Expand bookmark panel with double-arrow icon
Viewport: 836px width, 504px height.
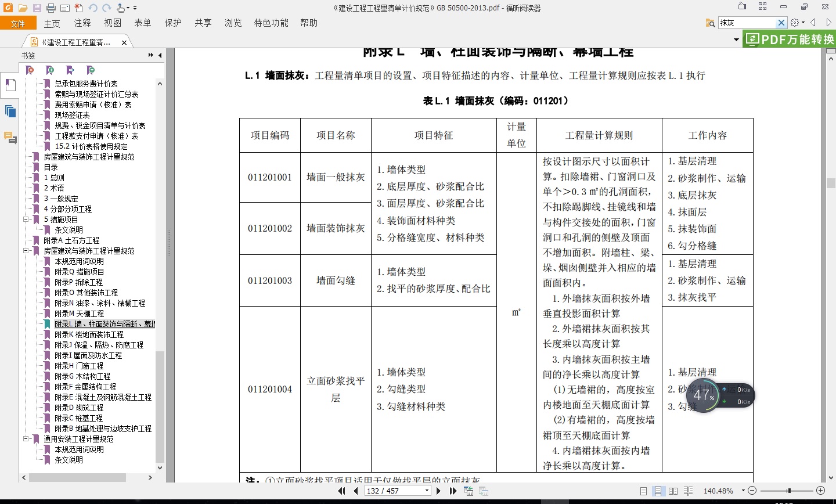pos(151,55)
